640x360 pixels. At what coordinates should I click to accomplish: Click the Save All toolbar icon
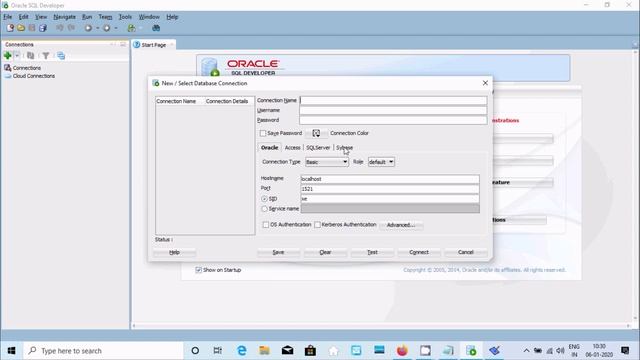pos(43,28)
